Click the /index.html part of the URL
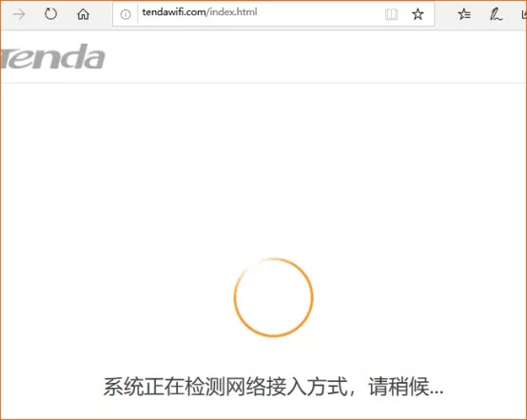 (231, 12)
